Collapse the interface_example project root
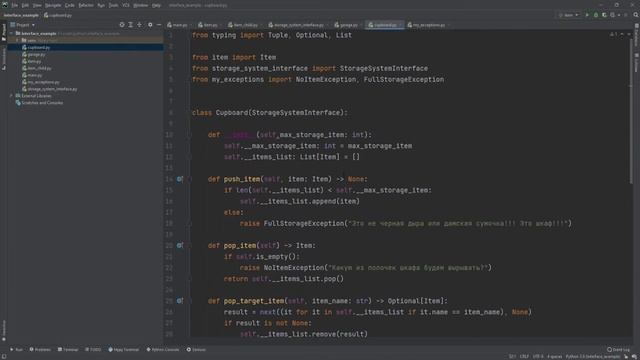The height and width of the screenshot is (360, 640). click(x=12, y=33)
